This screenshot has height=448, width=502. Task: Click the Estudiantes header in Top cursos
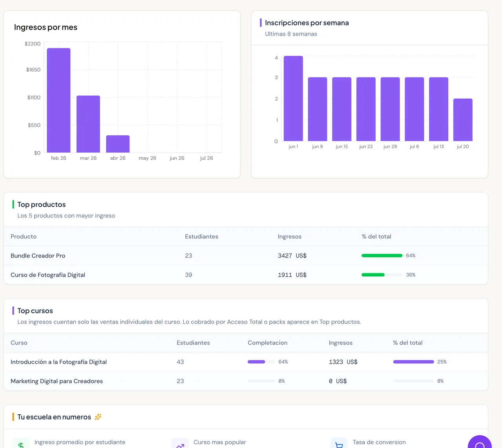(193, 343)
